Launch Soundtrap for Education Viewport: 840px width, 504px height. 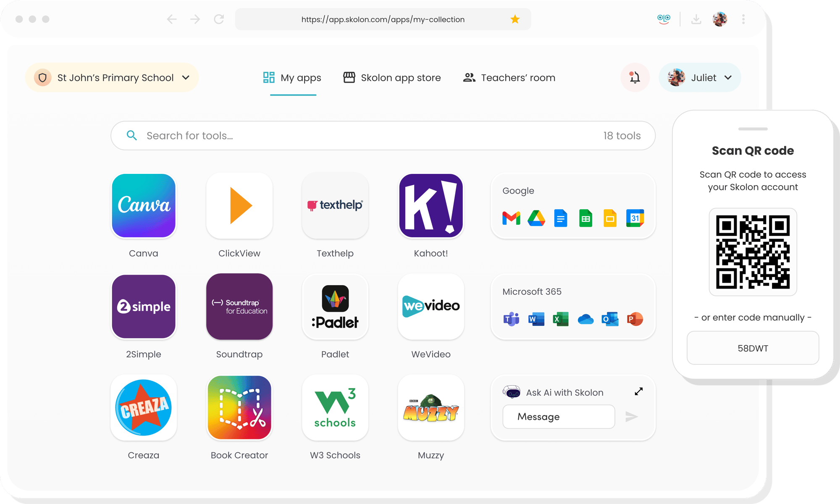[239, 307]
